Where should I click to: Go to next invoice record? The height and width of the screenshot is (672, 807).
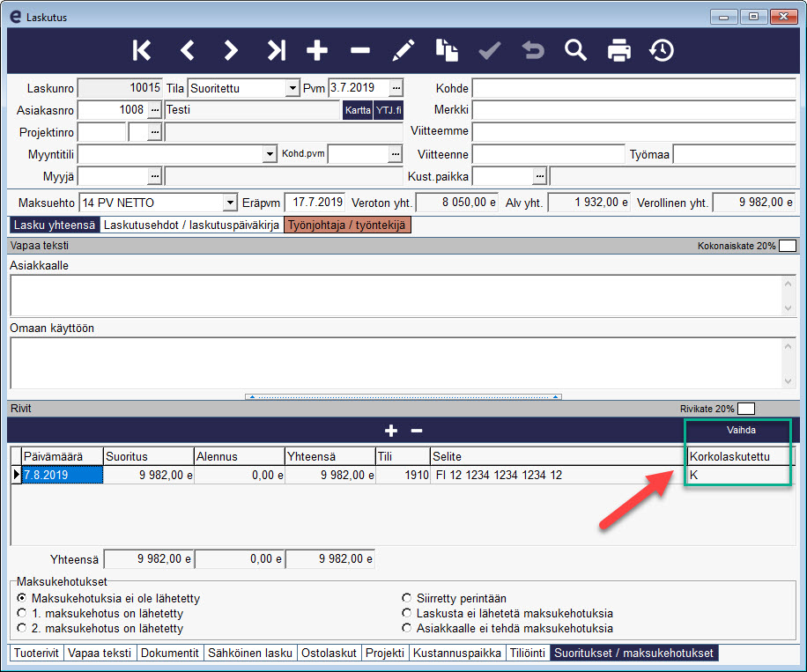coord(231,50)
